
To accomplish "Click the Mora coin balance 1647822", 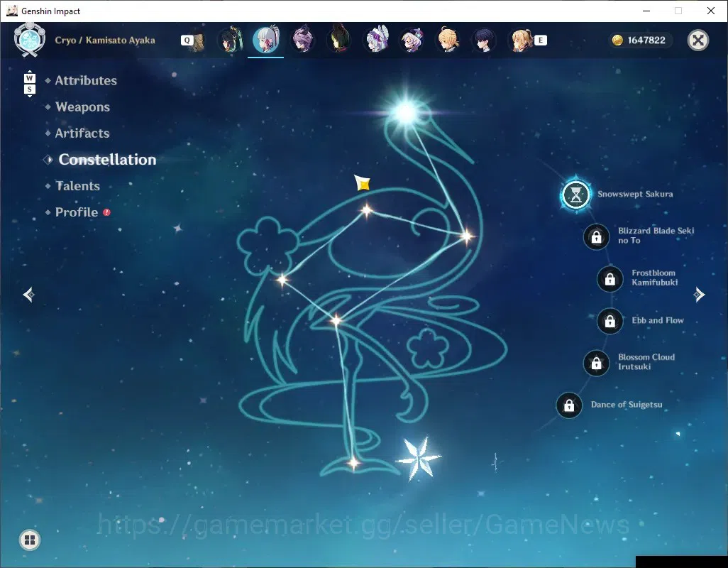I will [639, 40].
